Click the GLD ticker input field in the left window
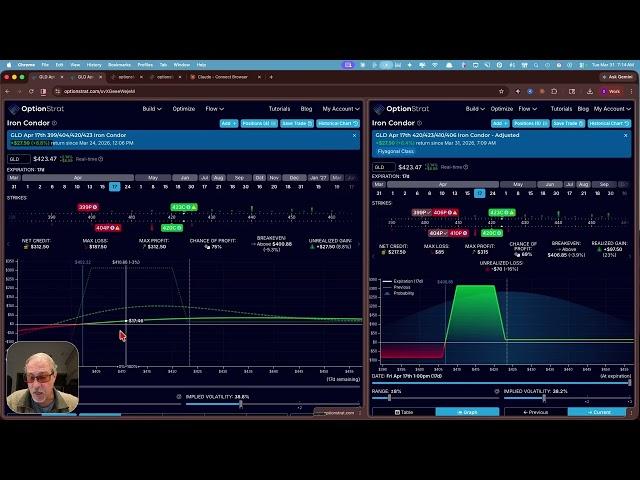 coord(18,159)
